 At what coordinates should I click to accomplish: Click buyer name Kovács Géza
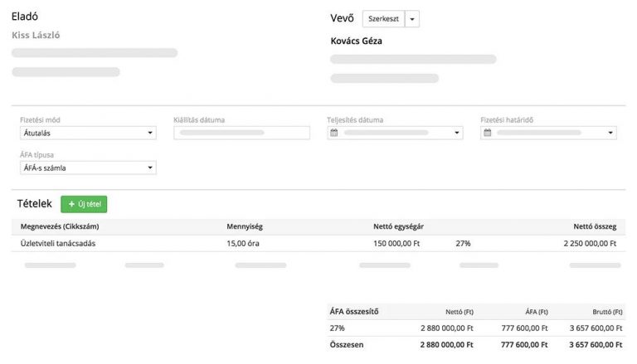(357, 41)
